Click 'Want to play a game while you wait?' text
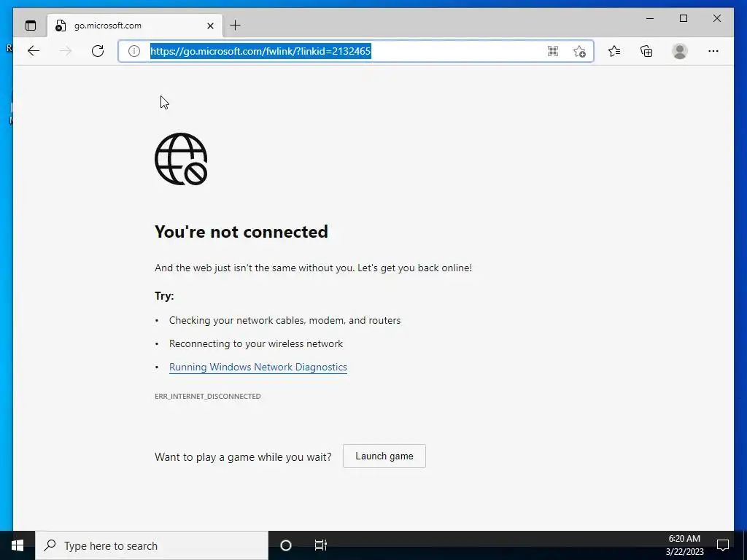Image resolution: width=747 pixels, height=560 pixels. click(x=243, y=457)
